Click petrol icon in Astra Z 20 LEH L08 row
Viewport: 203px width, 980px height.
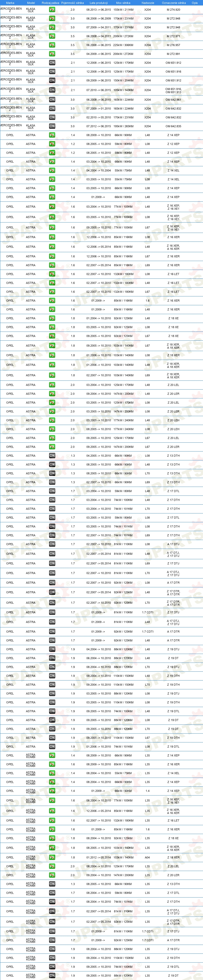tap(52, 429)
